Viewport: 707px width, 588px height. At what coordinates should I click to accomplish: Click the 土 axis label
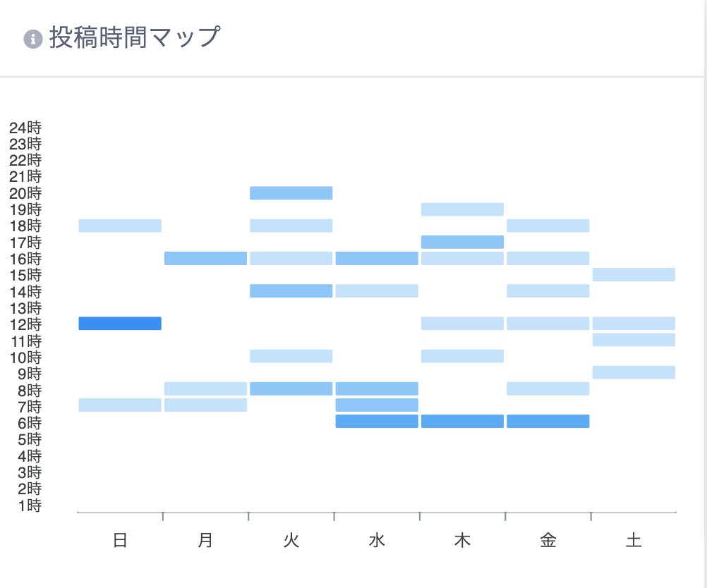pyautogui.click(x=634, y=540)
